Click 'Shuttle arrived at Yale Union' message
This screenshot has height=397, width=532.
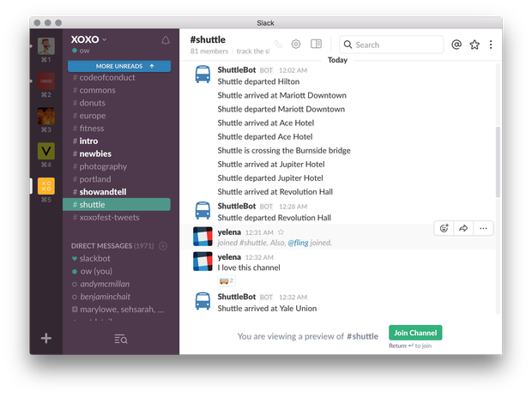[x=267, y=309]
